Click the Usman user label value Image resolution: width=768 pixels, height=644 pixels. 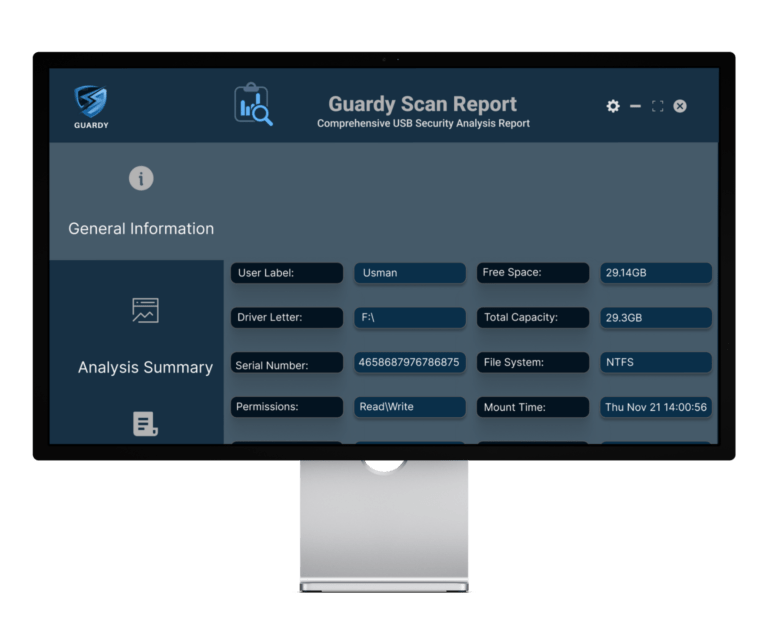pos(409,273)
